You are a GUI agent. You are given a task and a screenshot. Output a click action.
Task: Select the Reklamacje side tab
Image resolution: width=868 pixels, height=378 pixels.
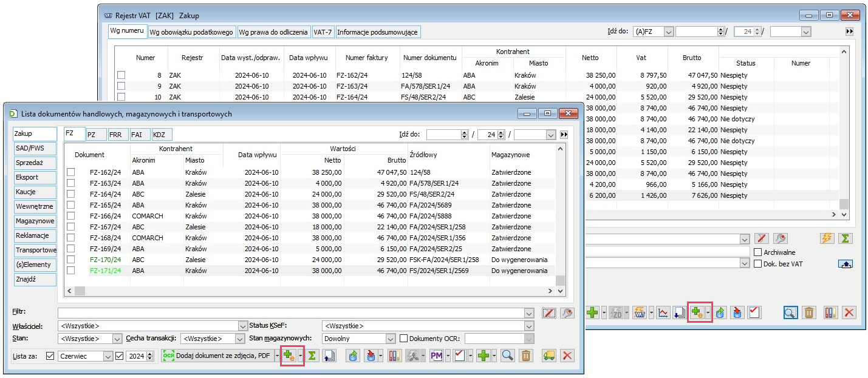(x=35, y=235)
